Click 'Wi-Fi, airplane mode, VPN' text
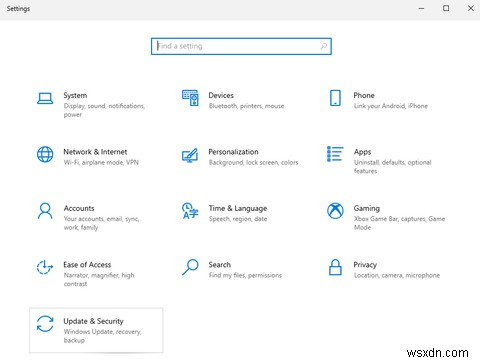This screenshot has height=363, width=480. [x=101, y=162]
